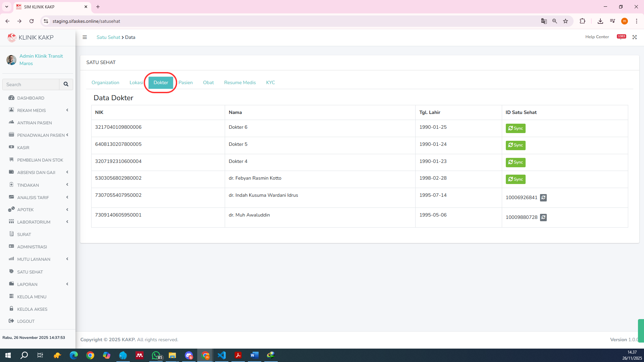644x362 pixels.
Task: Click refresh icon next to ID 10009880728
Action: (x=543, y=218)
